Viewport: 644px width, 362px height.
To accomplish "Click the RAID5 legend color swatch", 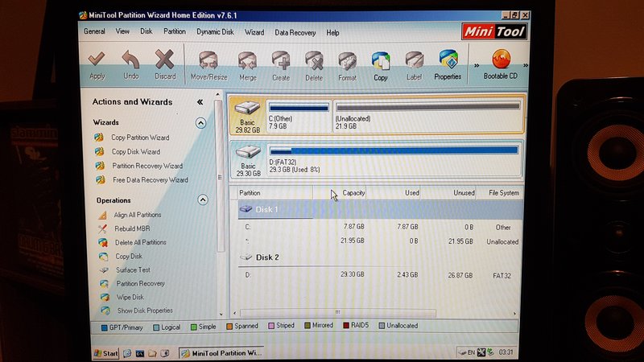I will (346, 326).
